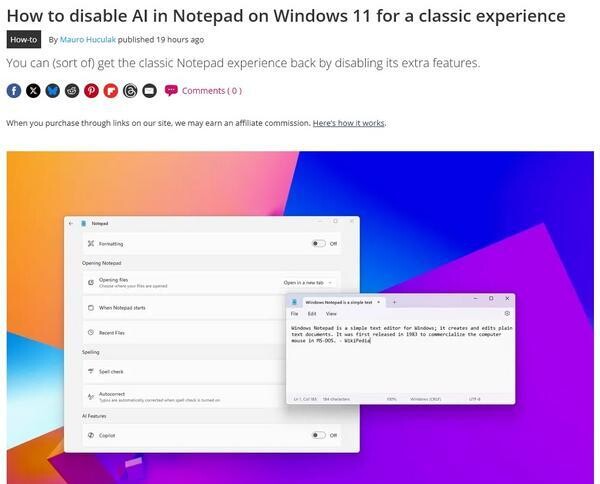Open author Mauro Huculak's profile link
Screen dimensions: 600x484
tap(88, 39)
